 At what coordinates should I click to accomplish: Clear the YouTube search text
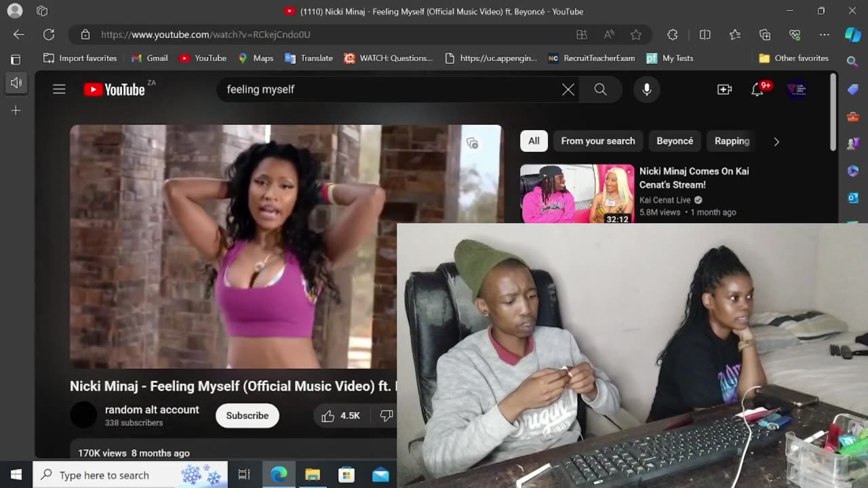point(568,89)
